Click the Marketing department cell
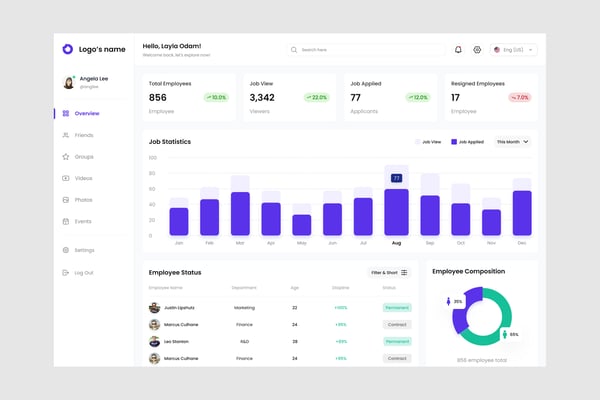 [245, 308]
